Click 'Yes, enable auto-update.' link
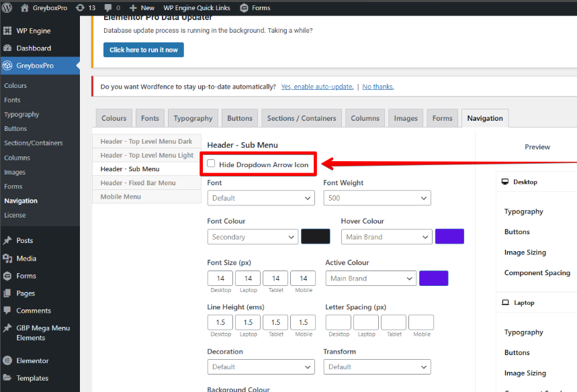 click(x=317, y=87)
